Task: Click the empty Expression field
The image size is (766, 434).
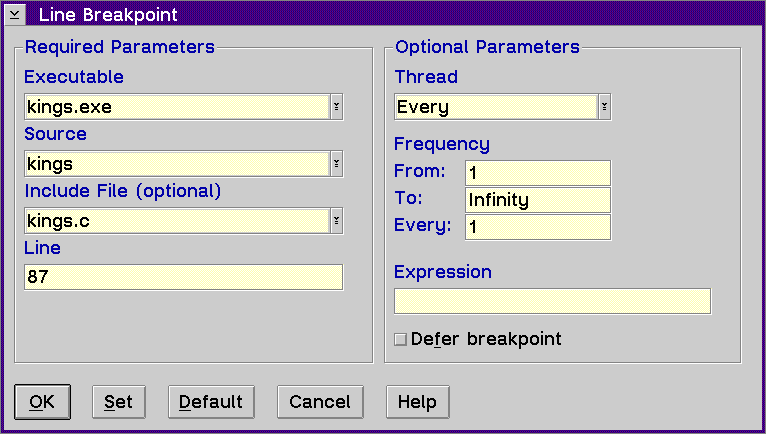Action: coord(553,301)
